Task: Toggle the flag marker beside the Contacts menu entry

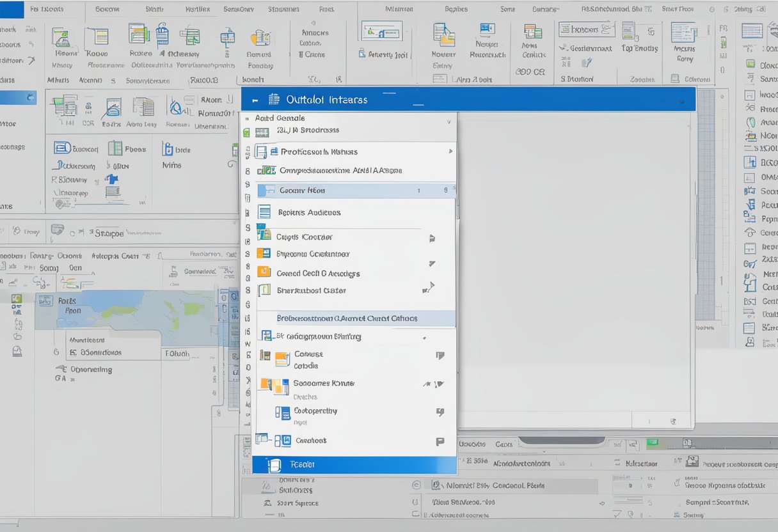Action: click(x=440, y=412)
